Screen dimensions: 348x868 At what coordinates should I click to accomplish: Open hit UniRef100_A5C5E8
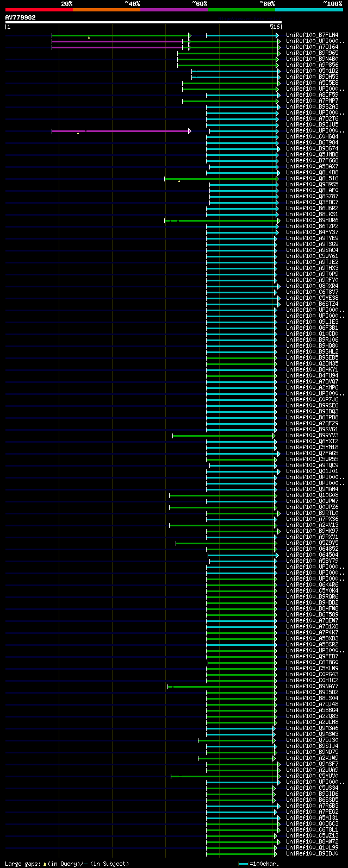(x=312, y=83)
